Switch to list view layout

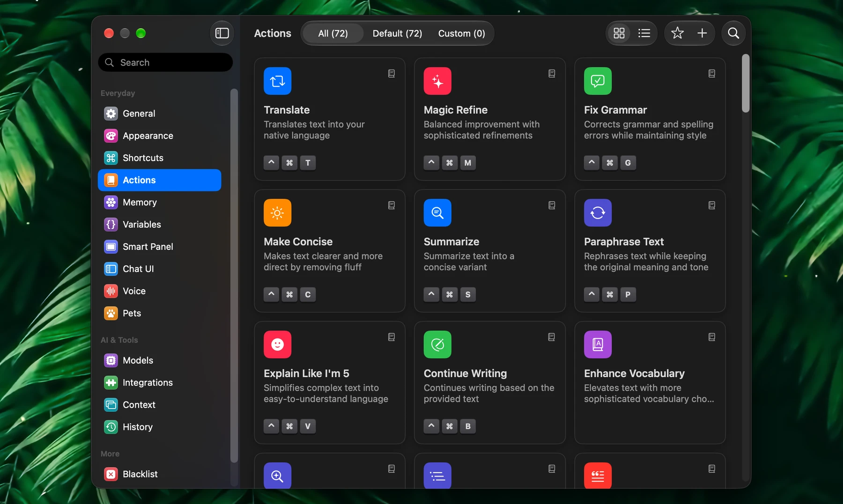644,33
